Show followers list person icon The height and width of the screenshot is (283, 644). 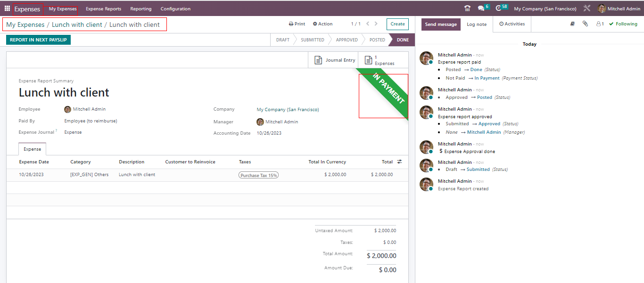pyautogui.click(x=600, y=24)
